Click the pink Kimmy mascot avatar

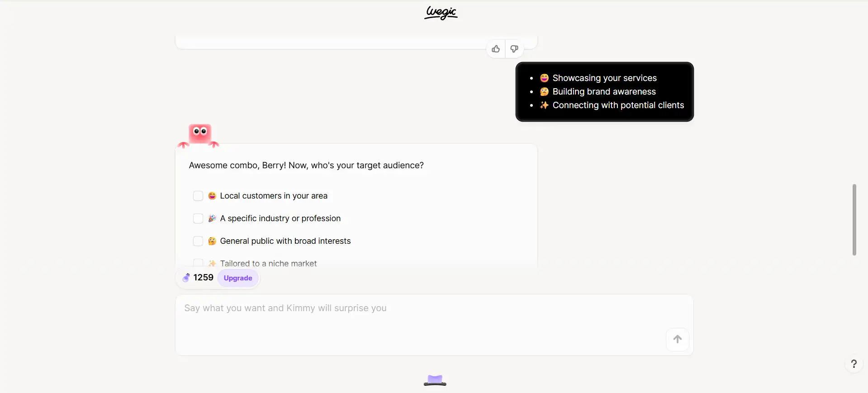(x=199, y=135)
